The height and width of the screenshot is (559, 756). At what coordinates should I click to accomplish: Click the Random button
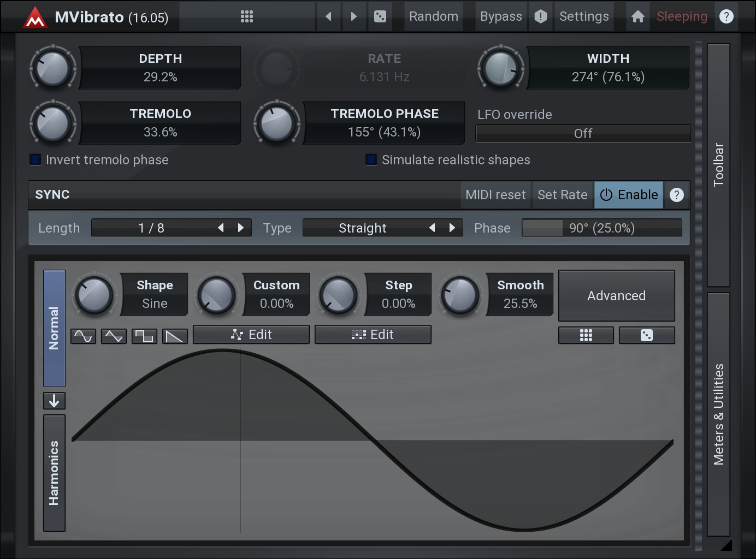click(434, 16)
